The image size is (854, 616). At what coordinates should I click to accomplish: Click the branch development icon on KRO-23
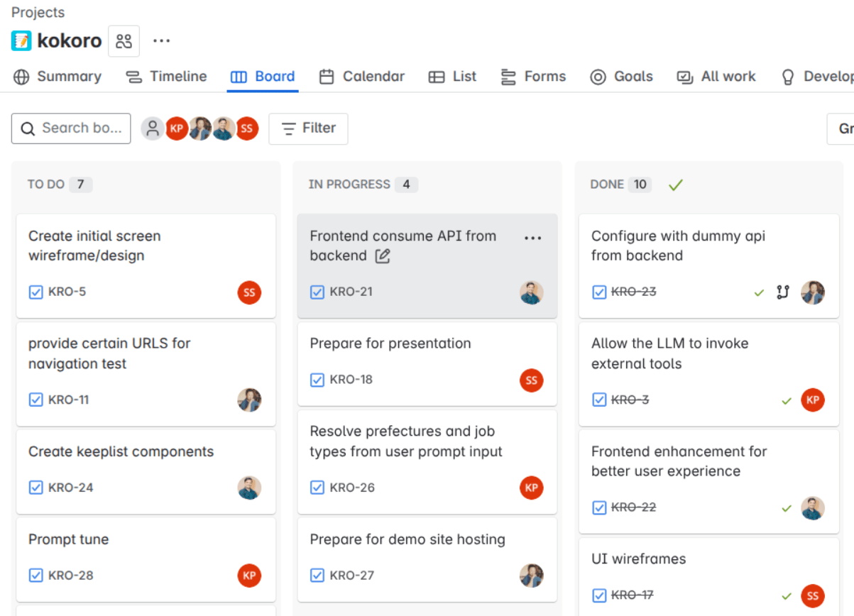(x=782, y=292)
